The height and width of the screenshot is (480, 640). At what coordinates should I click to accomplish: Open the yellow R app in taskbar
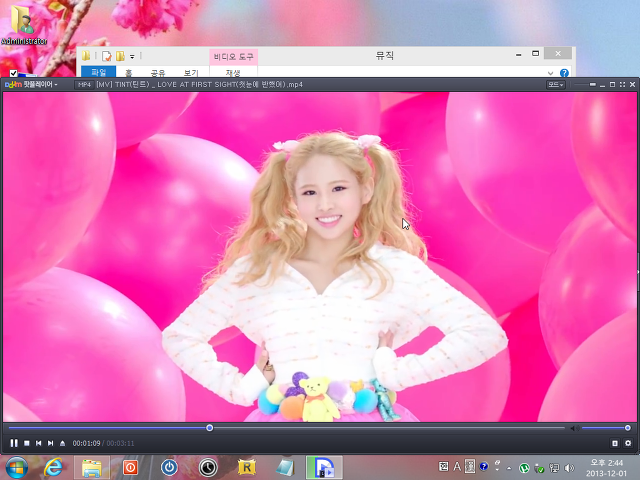point(247,468)
